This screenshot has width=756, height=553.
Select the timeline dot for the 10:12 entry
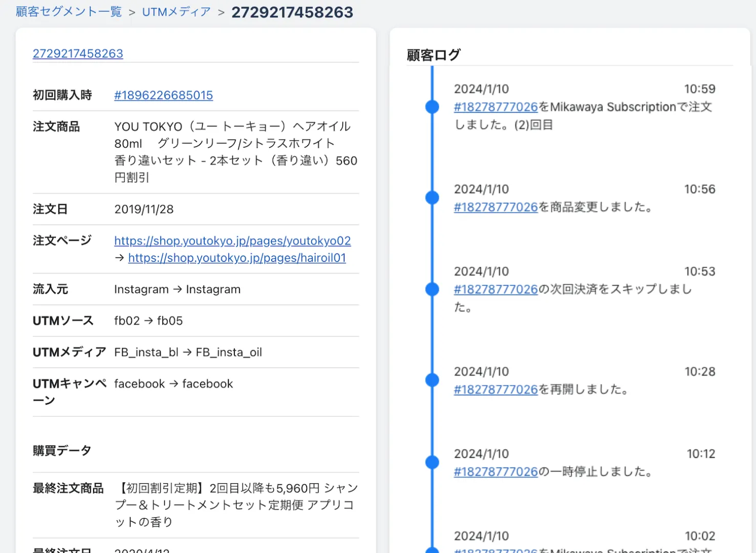click(433, 462)
